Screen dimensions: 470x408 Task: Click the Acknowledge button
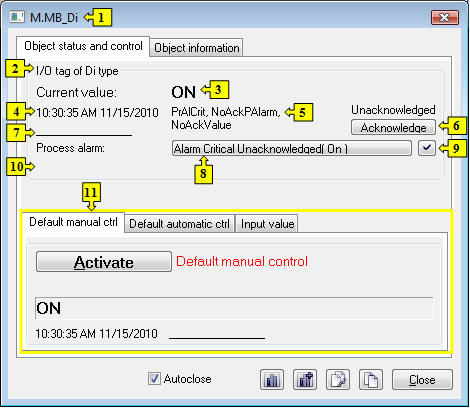coord(393,127)
